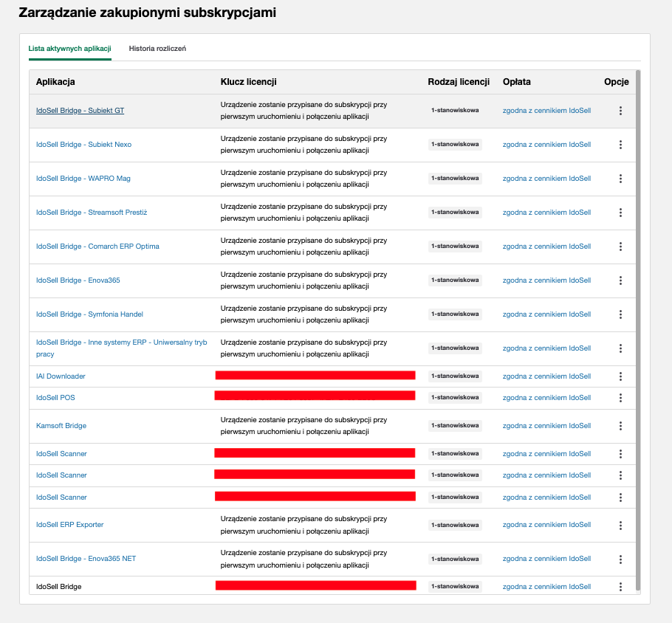Open IdoSell Bridge - Streamsoft Prestiż application link

[92, 212]
